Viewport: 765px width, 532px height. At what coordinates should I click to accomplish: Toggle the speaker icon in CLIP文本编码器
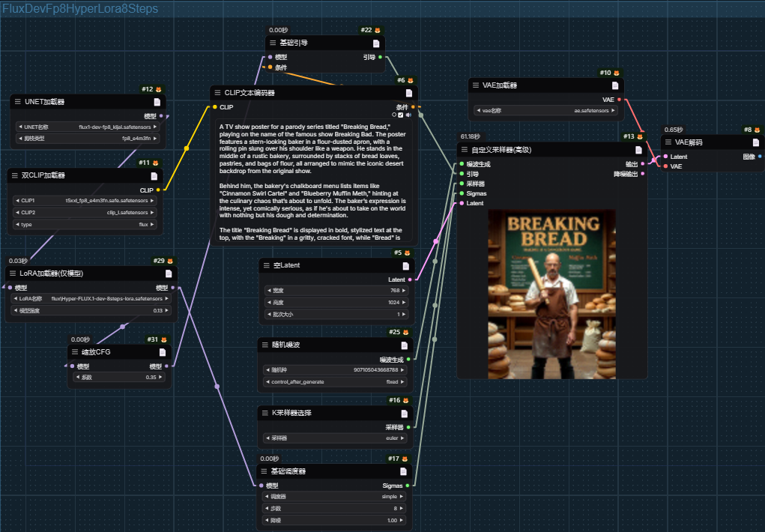click(408, 115)
